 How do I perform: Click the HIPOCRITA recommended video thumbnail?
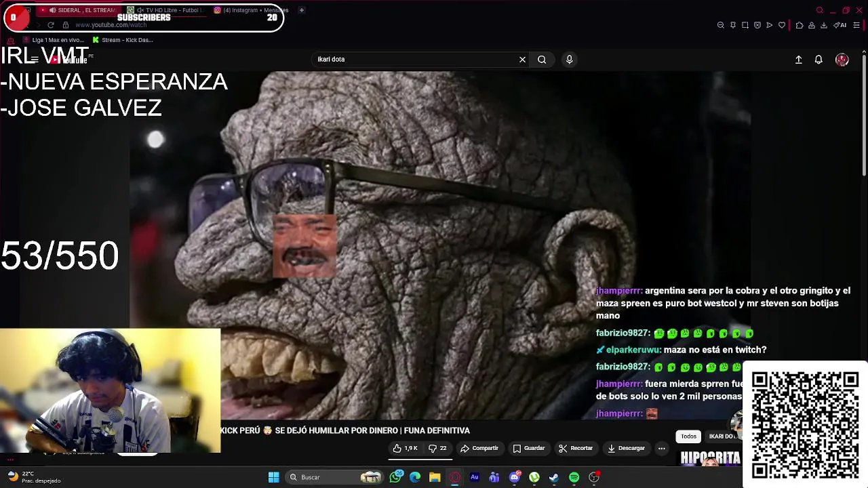[710, 459]
